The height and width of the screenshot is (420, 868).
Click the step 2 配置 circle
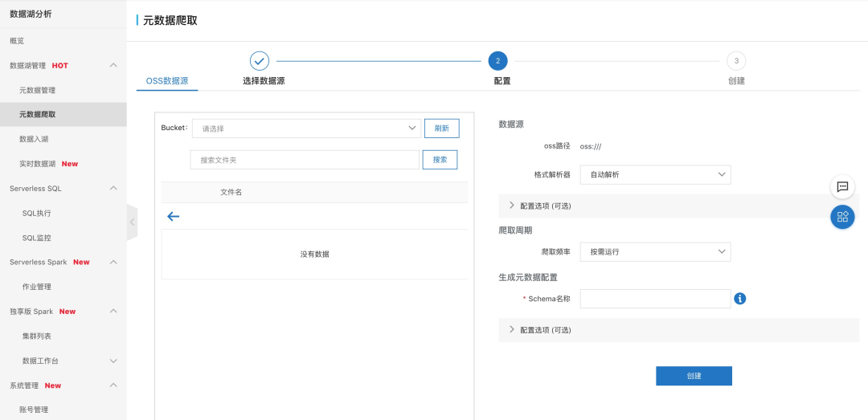pos(497,61)
